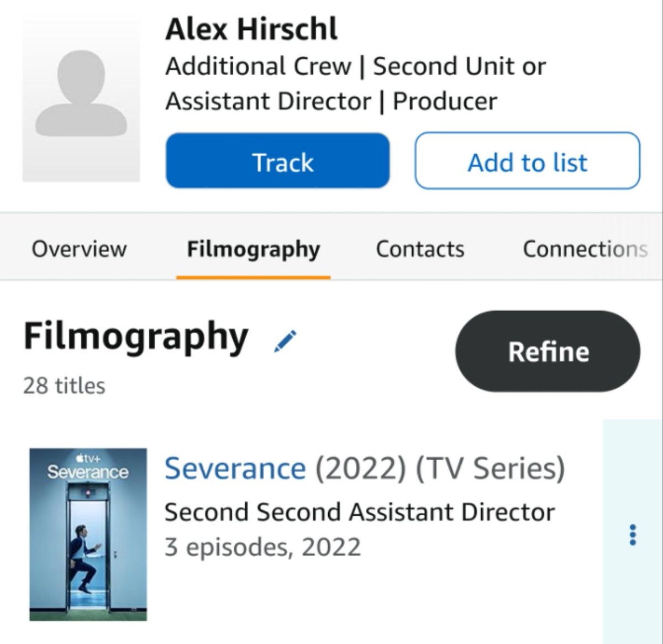Click the 28 titles count text
The height and width of the screenshot is (644, 663).
(x=64, y=386)
